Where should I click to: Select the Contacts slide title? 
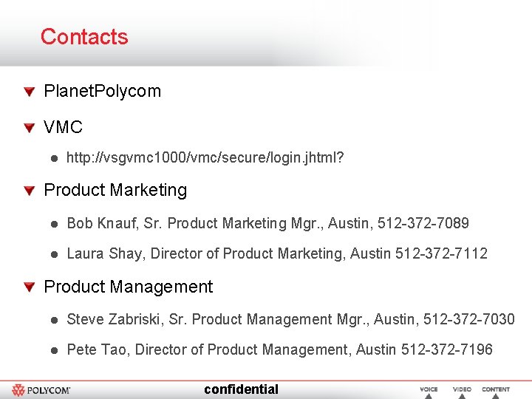pos(84,36)
